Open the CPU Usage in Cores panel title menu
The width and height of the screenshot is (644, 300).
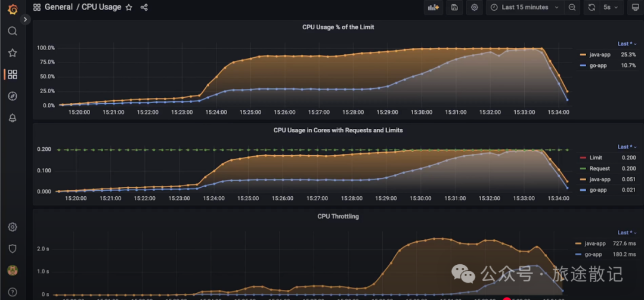(x=338, y=130)
